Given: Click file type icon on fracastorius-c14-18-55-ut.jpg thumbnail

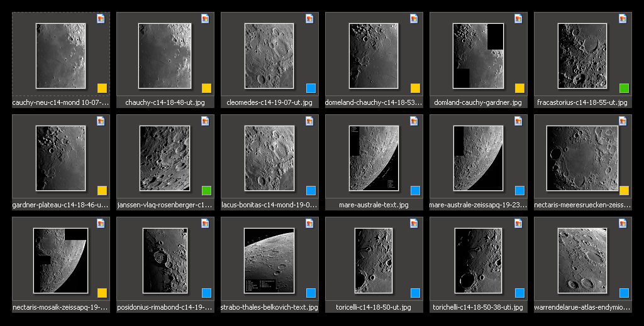Looking at the screenshot, I should point(623,18).
